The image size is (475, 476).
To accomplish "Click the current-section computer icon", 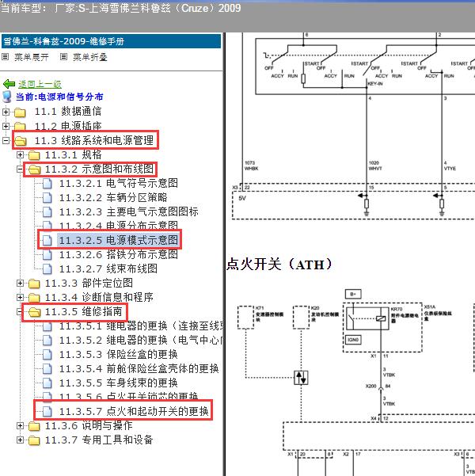I will click(6, 97).
